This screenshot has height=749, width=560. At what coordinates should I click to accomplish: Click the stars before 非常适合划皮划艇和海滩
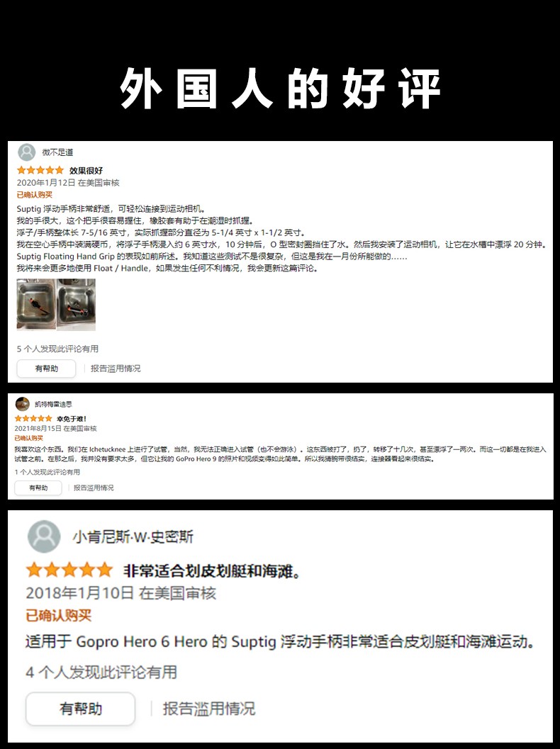coord(69,570)
